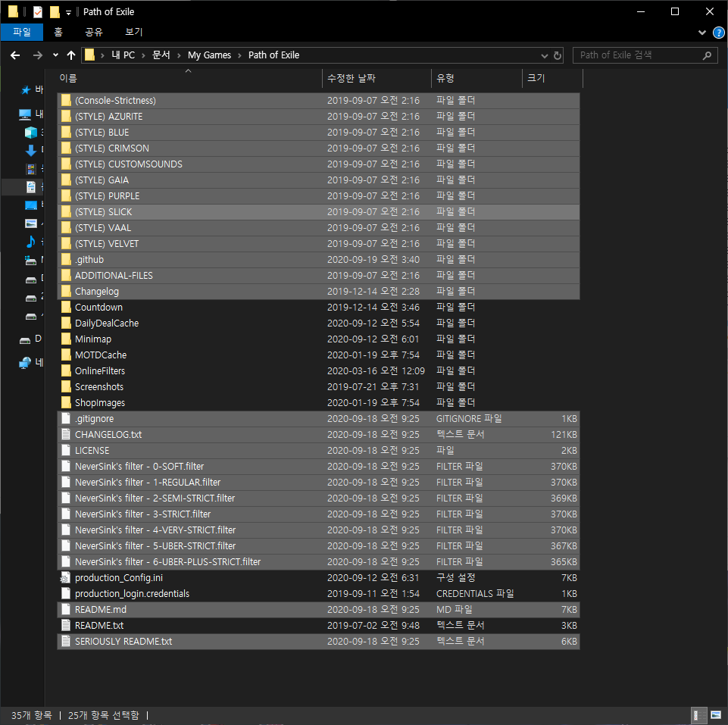Select the Pictures icon in sidebar

tap(31, 223)
